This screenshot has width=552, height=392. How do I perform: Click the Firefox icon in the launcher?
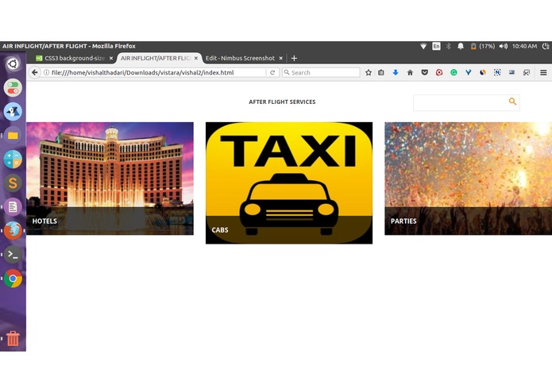click(x=13, y=231)
